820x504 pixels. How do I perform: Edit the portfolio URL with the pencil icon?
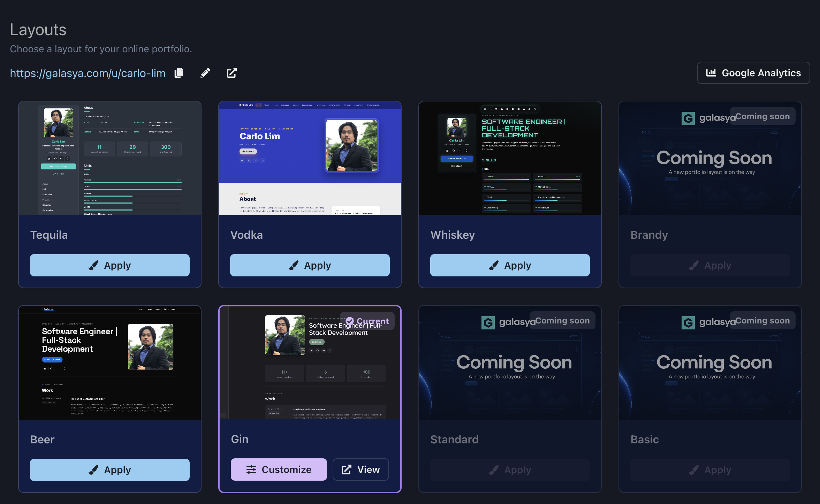click(x=205, y=73)
